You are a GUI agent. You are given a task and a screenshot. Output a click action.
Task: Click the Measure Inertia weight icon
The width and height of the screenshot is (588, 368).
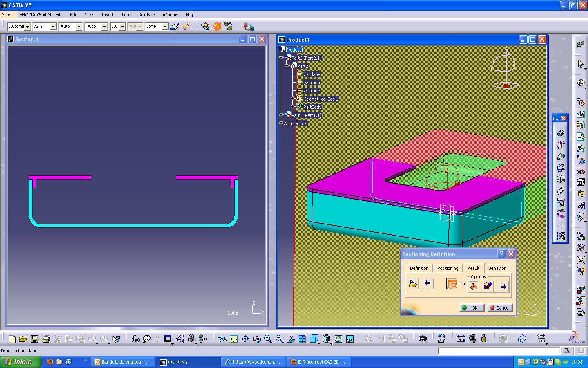pyautogui.click(x=483, y=339)
